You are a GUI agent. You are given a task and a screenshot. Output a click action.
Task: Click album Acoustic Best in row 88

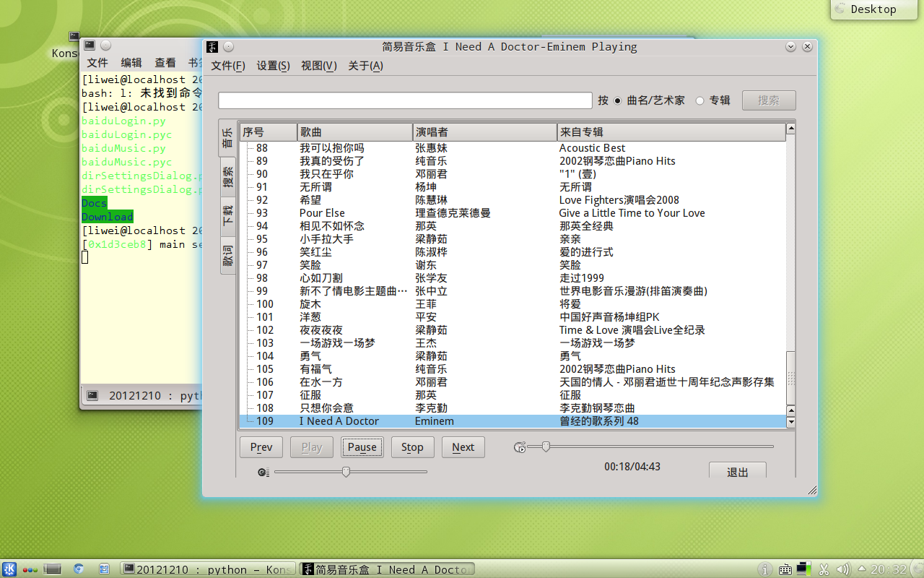point(592,148)
